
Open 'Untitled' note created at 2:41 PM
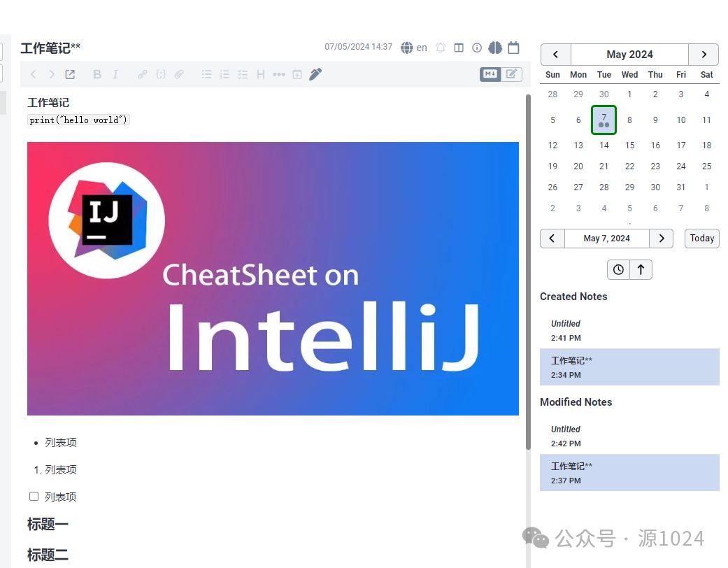[x=629, y=330]
